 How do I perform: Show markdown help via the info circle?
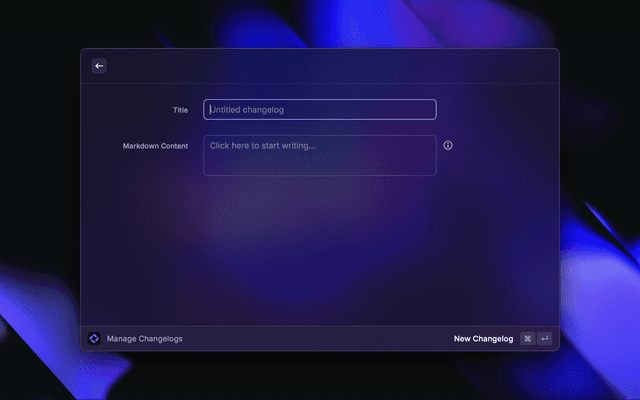448,145
